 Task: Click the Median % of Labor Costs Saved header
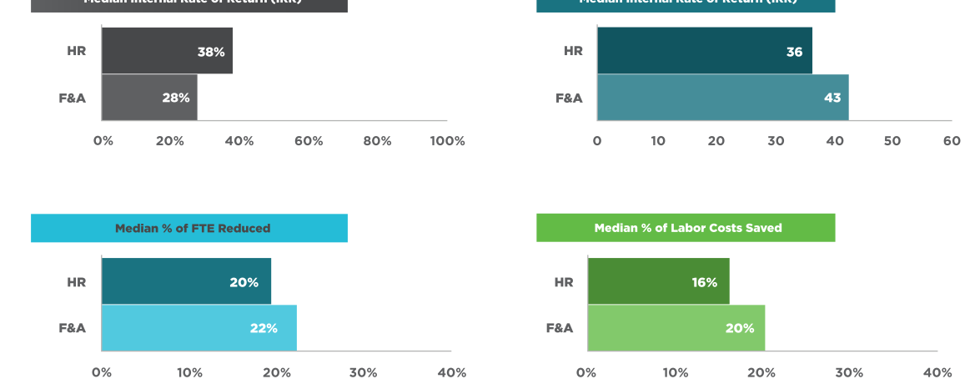tap(686, 228)
